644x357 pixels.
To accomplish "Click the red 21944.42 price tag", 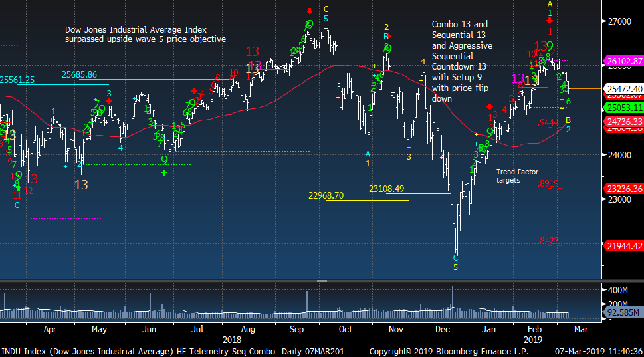I will click(624, 246).
